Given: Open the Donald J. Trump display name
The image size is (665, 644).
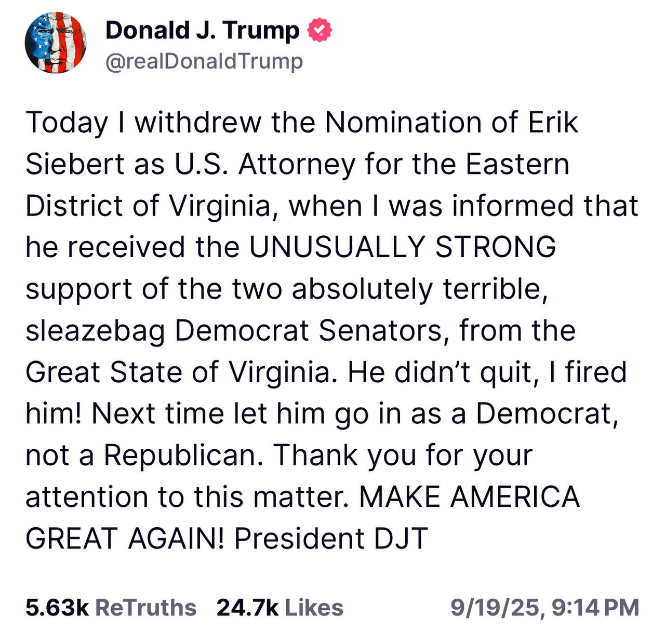Looking at the screenshot, I should (202, 31).
